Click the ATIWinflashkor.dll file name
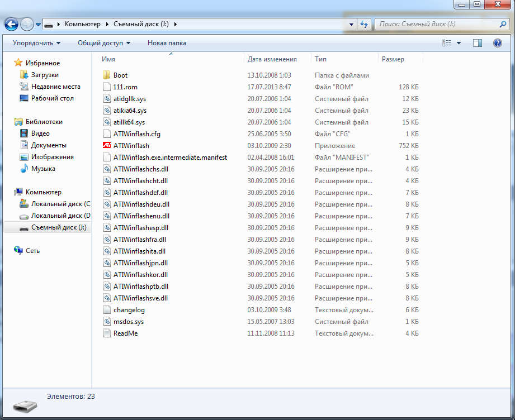 [x=140, y=275]
